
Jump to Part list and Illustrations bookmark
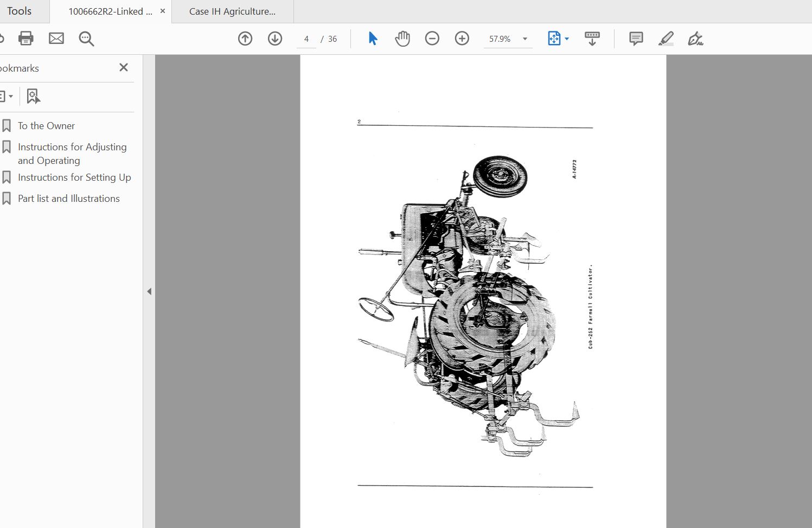tap(68, 199)
